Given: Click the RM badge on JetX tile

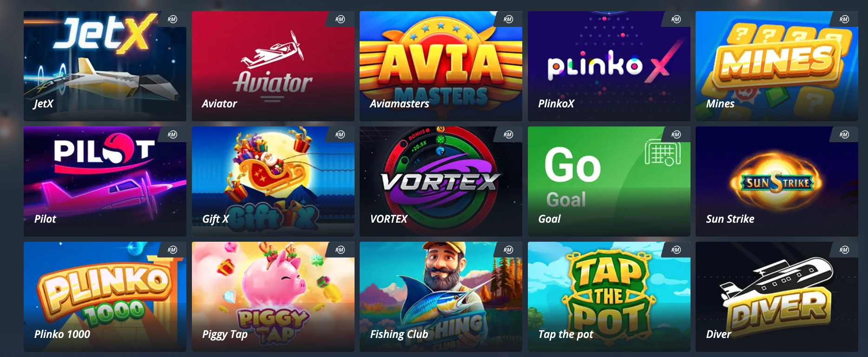Looking at the screenshot, I should (x=172, y=20).
